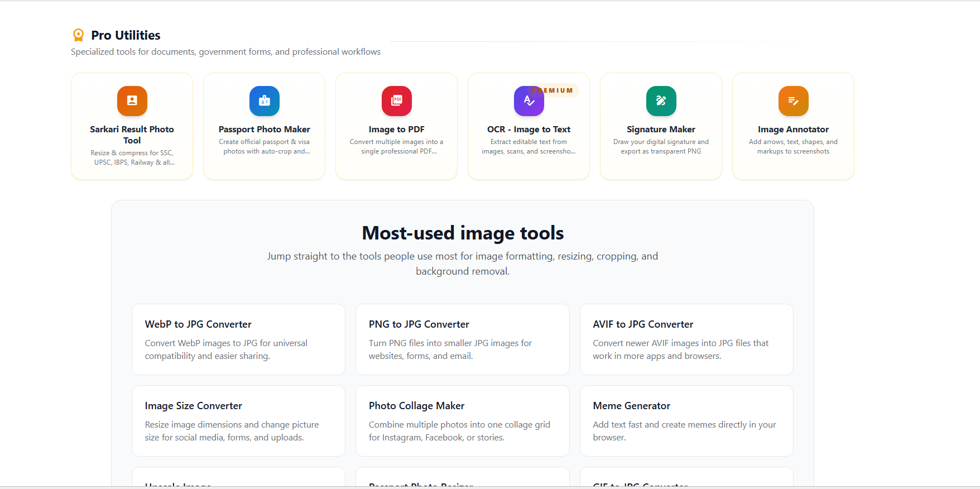Click the Pro Utilities heading
Screen dimensions: 980x489
126,35
